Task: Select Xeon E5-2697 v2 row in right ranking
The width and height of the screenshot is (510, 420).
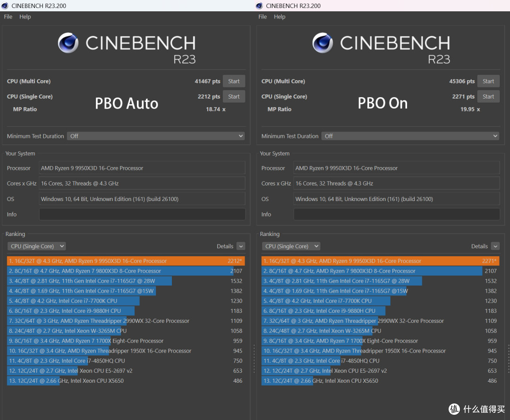Action: click(x=380, y=371)
